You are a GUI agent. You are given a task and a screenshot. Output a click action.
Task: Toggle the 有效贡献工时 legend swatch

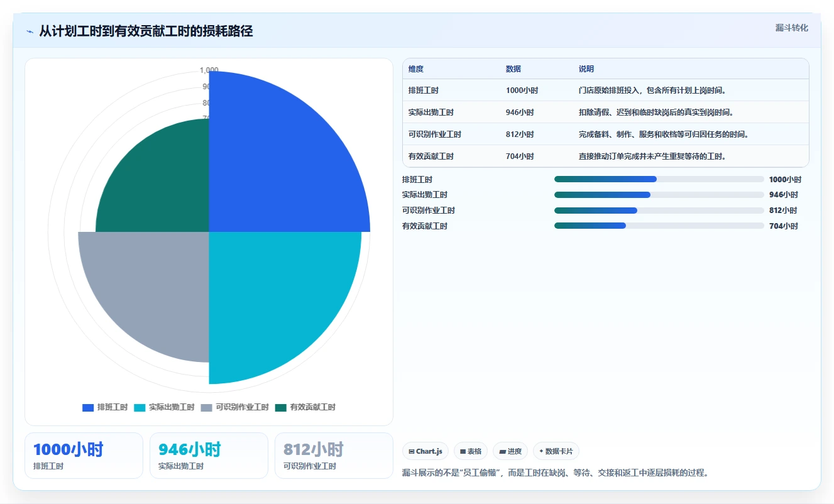[281, 407]
